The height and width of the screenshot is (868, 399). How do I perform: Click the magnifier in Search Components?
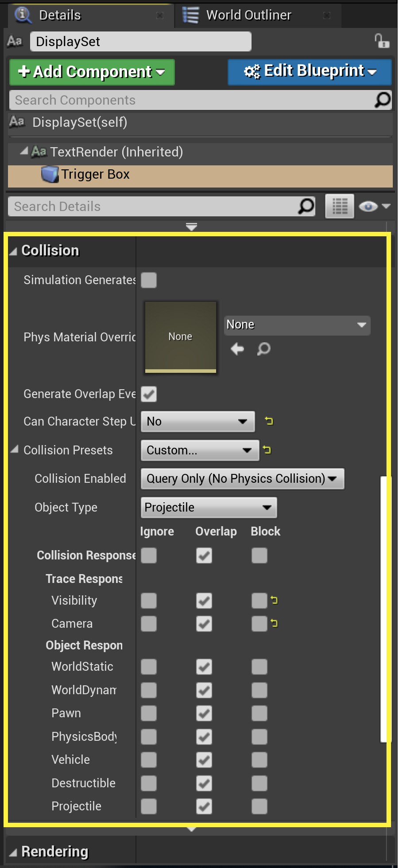point(382,100)
